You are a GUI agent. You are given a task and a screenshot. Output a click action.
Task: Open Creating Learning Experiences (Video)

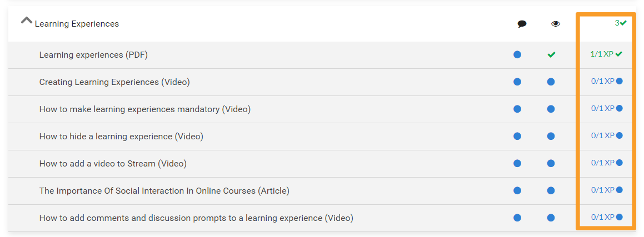click(114, 82)
